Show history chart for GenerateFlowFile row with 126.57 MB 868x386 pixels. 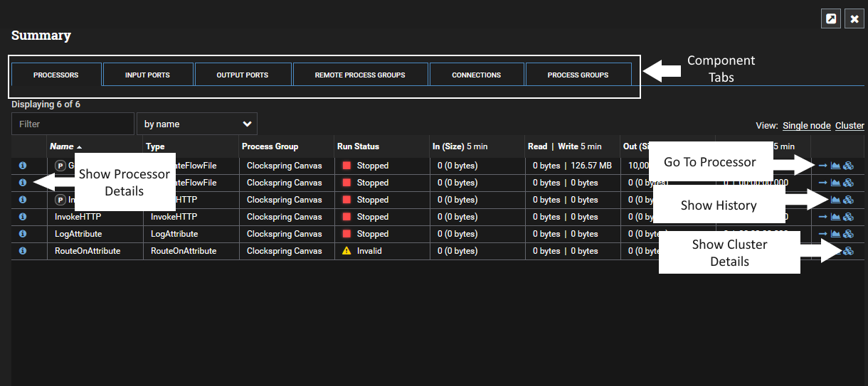(835, 166)
